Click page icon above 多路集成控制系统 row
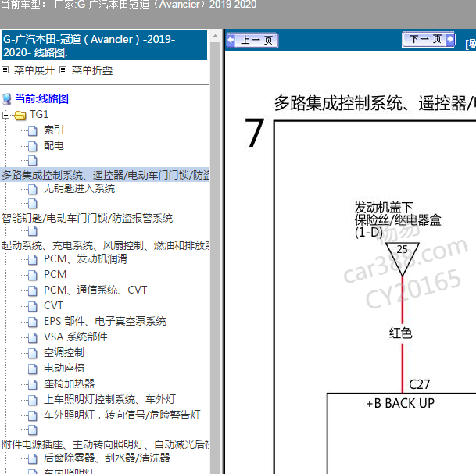This screenshot has height=474, width=476. coord(33,161)
